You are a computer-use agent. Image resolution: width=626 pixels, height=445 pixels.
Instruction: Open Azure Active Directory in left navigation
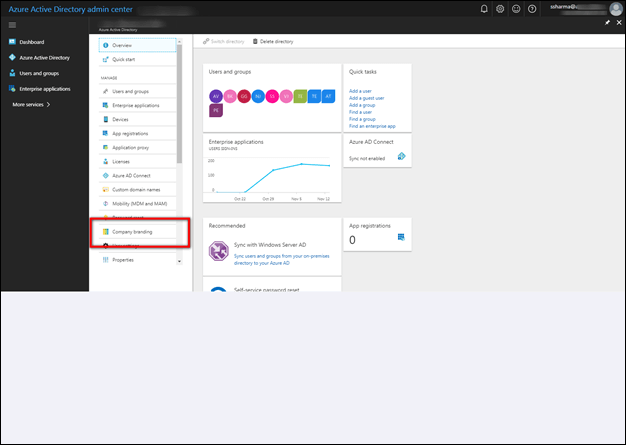[44, 57]
